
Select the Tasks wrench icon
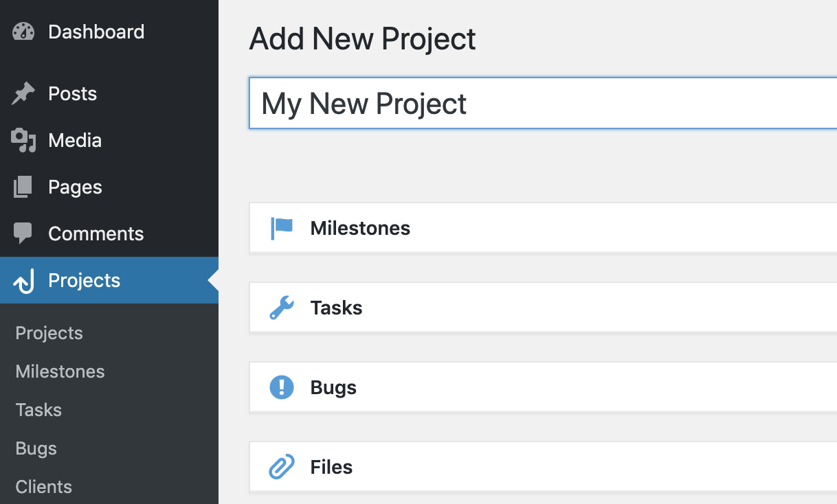tap(282, 308)
